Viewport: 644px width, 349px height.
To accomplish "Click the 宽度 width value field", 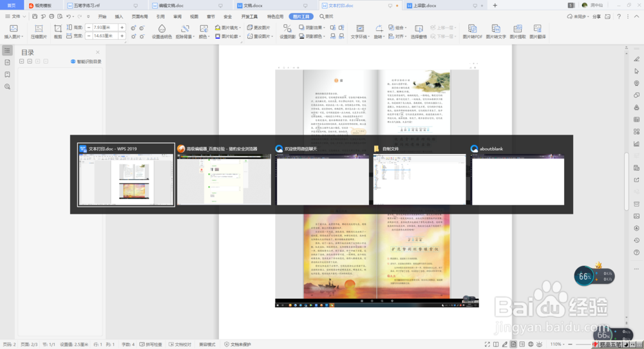I will (x=105, y=36).
